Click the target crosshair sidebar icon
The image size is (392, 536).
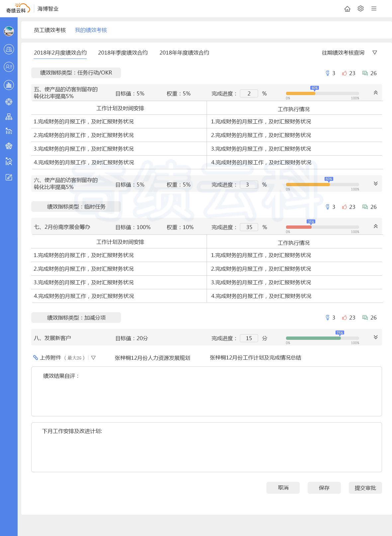9,102
